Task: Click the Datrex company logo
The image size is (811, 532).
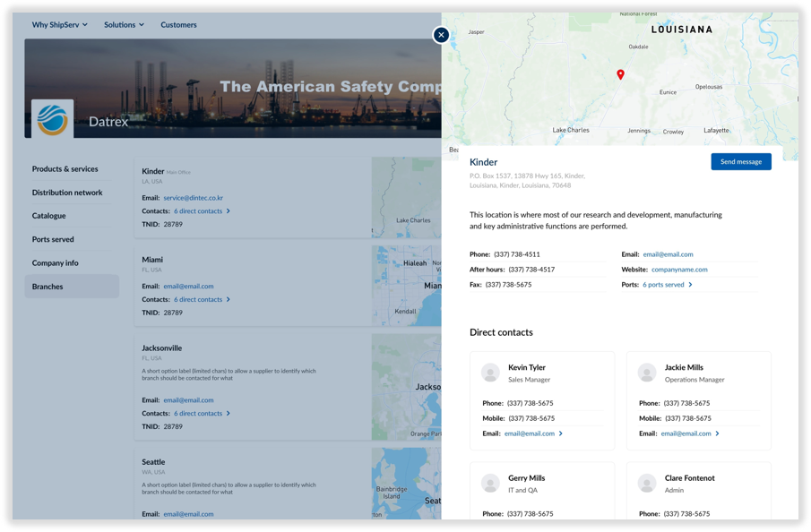Action: pyautogui.click(x=52, y=119)
